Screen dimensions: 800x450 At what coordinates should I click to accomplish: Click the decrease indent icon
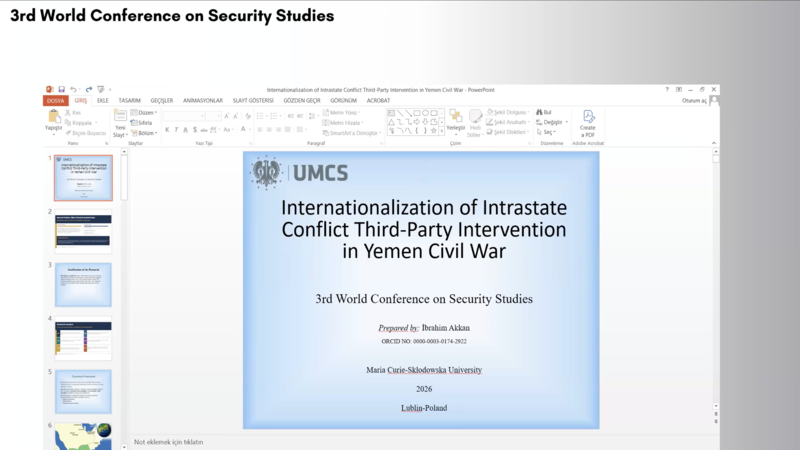pyautogui.click(x=291, y=116)
